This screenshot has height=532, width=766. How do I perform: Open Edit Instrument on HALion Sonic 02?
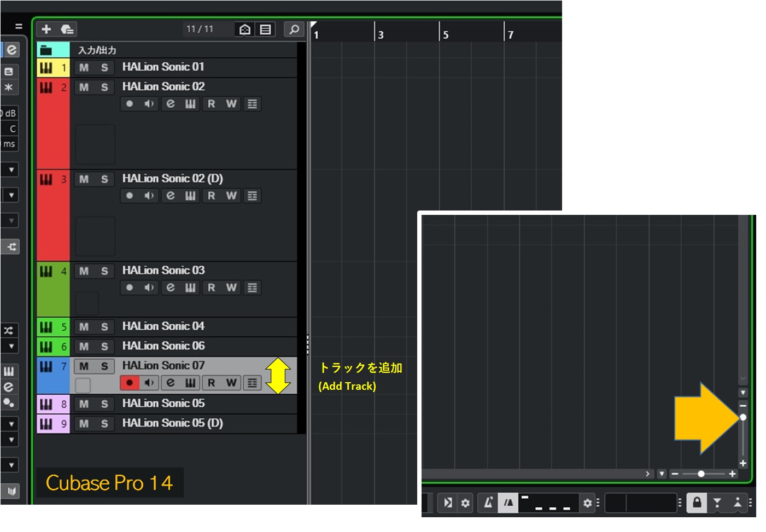[x=190, y=104]
